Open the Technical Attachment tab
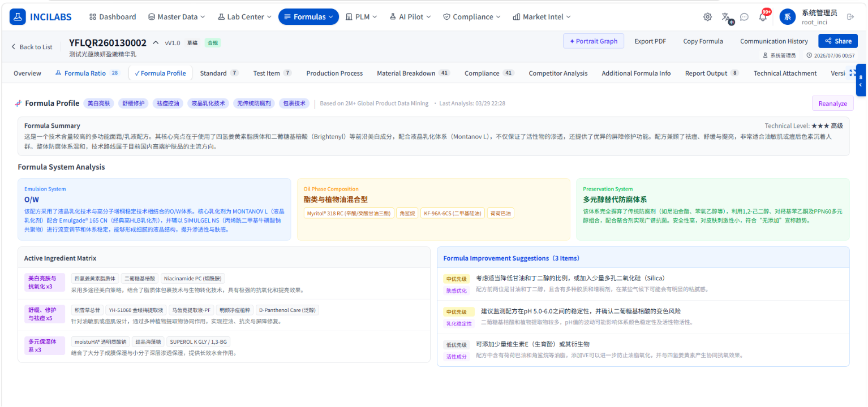 tap(785, 73)
